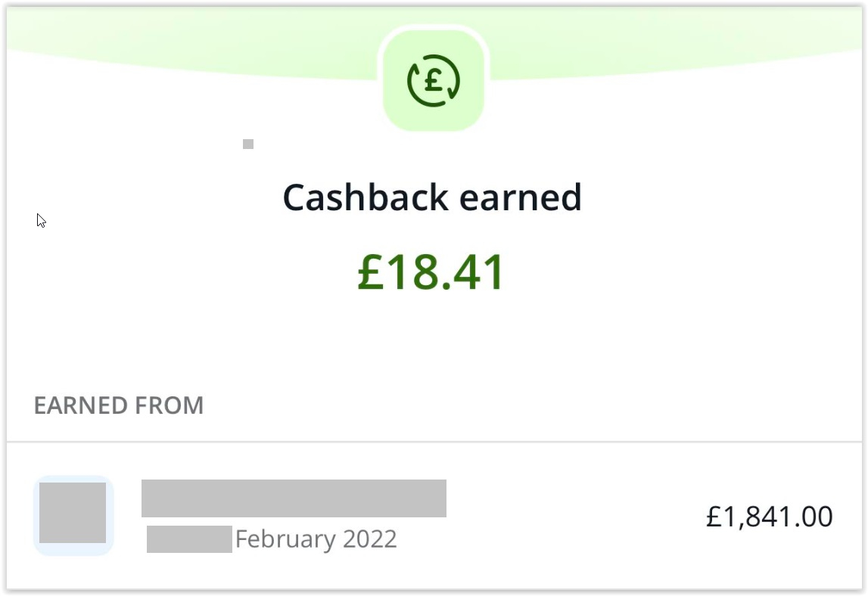Open the transaction row under EARNED FROM
Image resolution: width=868 pixels, height=596 pixels.
434,516
